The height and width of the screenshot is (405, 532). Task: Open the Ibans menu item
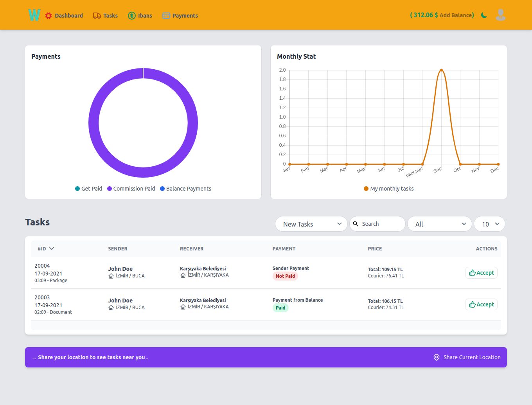(145, 16)
